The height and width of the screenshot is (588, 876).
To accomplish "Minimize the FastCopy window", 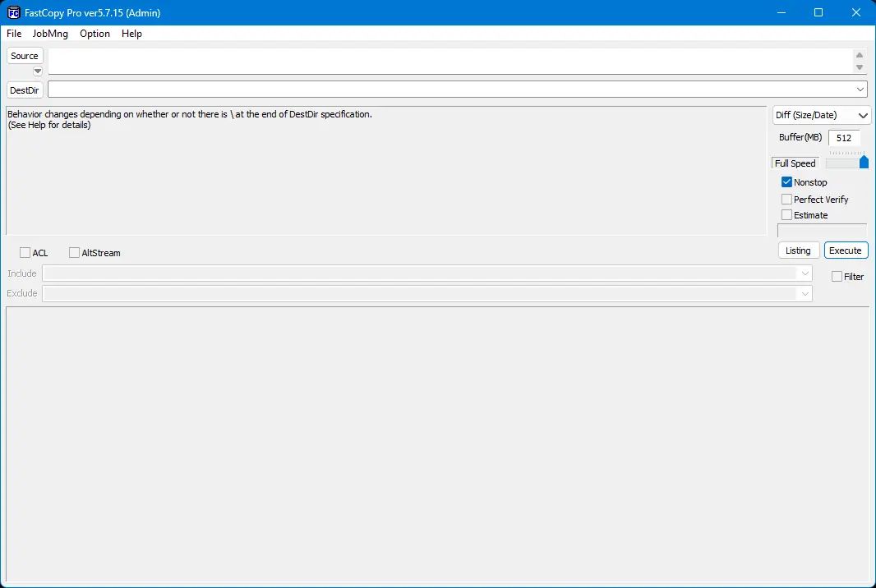I will click(781, 12).
